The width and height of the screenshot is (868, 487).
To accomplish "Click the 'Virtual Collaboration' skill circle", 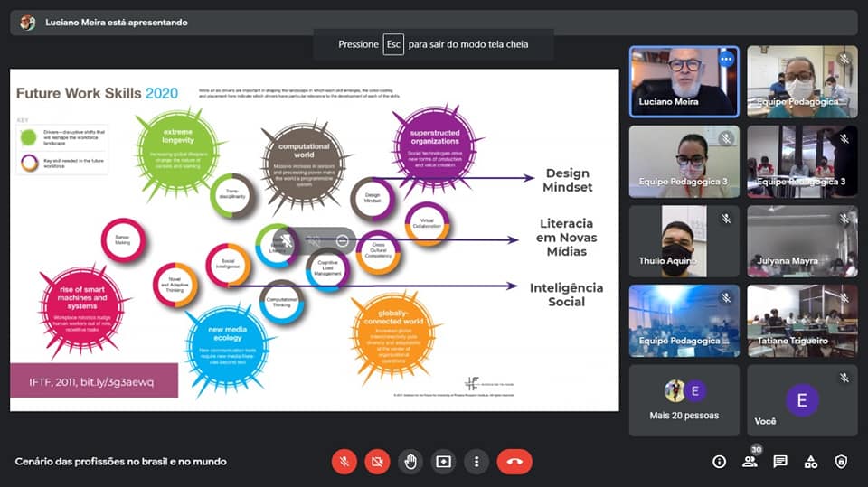I will pos(427,224).
